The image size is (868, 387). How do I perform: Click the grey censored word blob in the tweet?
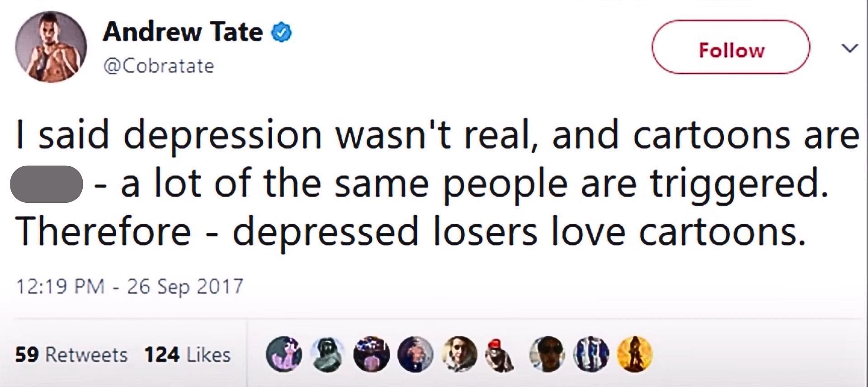point(46,184)
